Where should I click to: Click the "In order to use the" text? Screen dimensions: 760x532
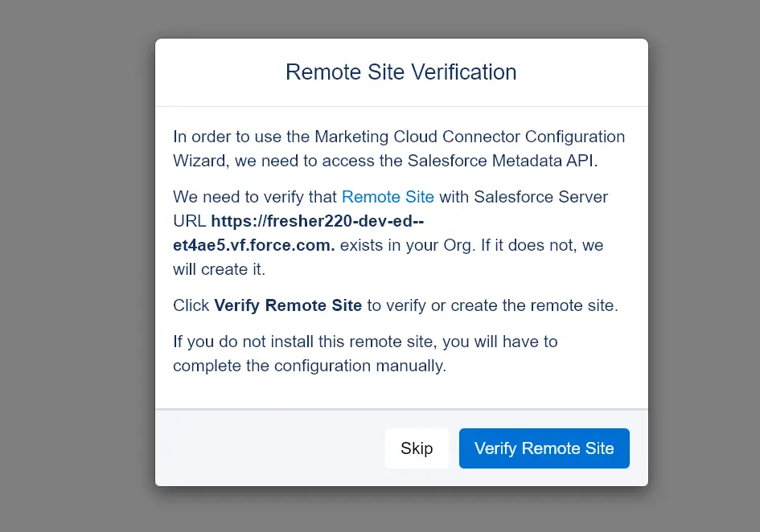(241, 137)
